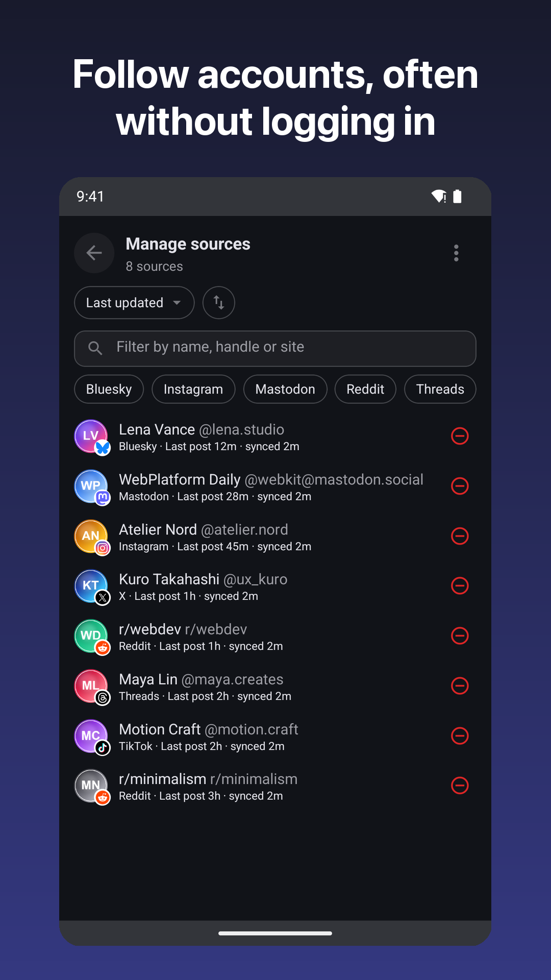551x980 pixels.
Task: Open r/webdev WD avatar
Action: (91, 636)
